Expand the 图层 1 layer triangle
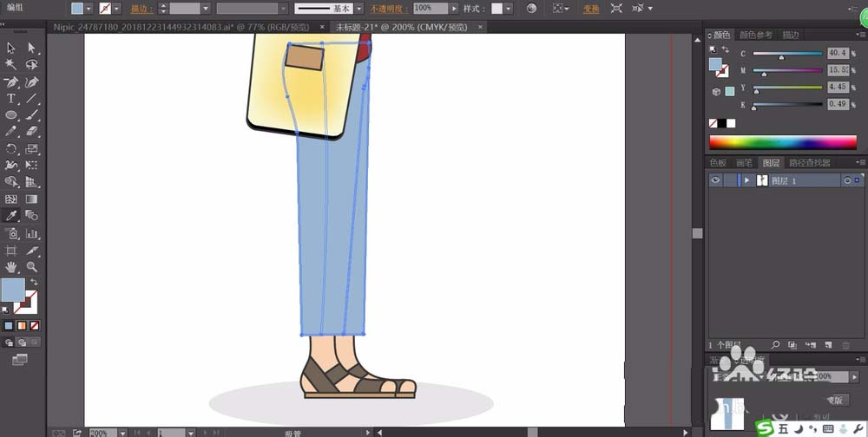This screenshot has width=868, height=437. (746, 180)
